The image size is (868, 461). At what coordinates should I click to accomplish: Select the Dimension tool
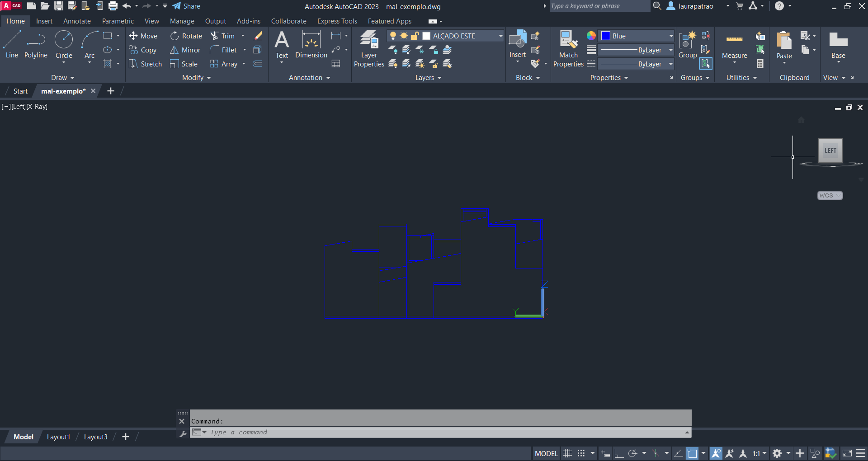pos(311,45)
